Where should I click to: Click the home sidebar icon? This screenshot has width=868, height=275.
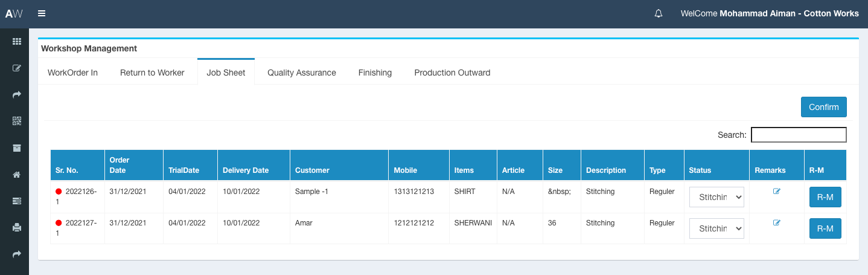pyautogui.click(x=17, y=175)
